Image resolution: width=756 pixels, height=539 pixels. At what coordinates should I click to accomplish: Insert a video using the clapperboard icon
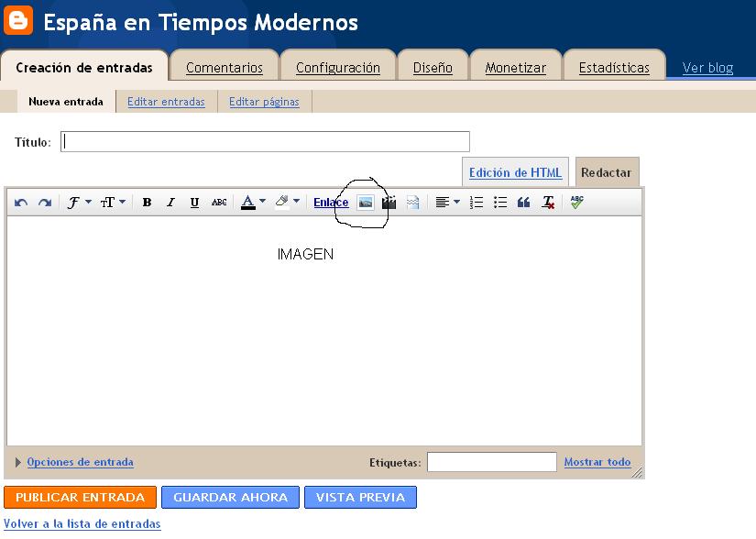click(389, 203)
